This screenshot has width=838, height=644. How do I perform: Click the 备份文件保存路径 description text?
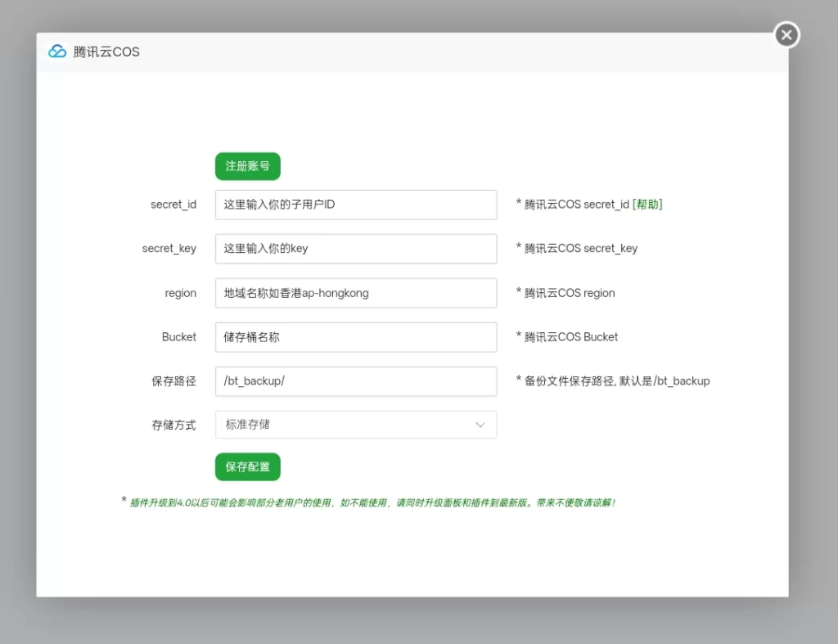(x=613, y=381)
